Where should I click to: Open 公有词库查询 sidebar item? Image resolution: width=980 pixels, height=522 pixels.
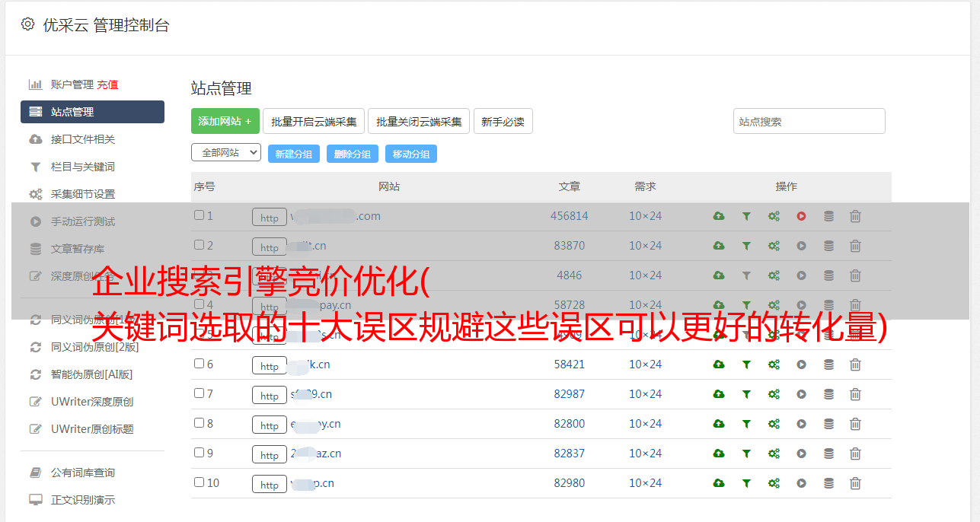(83, 473)
